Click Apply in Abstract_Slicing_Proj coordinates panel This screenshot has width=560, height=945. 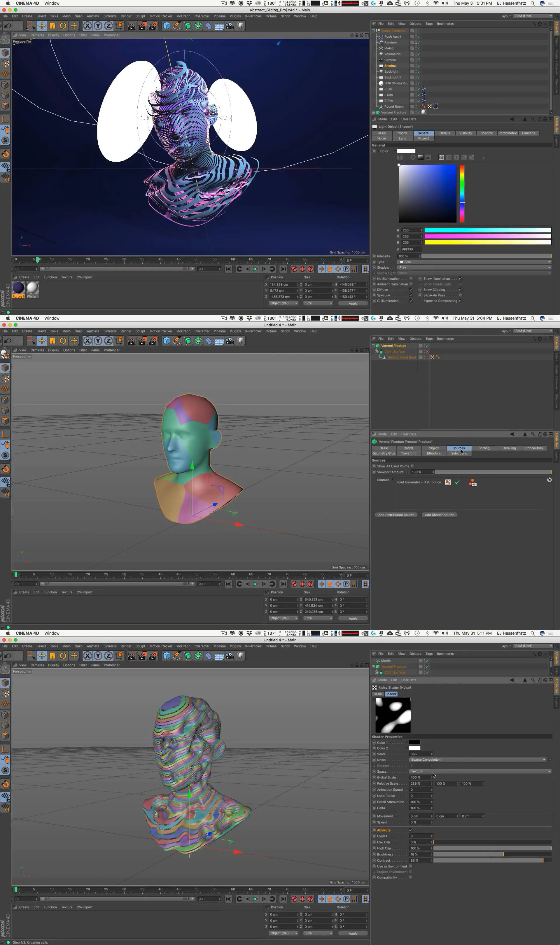[x=353, y=303]
